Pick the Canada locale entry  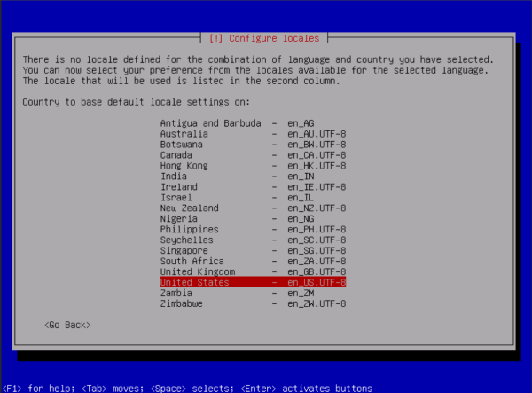coord(253,154)
